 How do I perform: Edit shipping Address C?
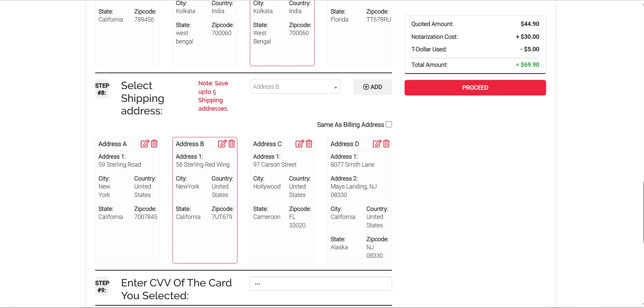[299, 144]
